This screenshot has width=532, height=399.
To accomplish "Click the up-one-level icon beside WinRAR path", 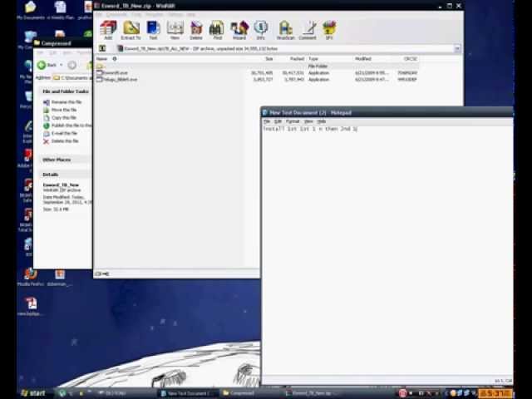I will click(x=102, y=48).
